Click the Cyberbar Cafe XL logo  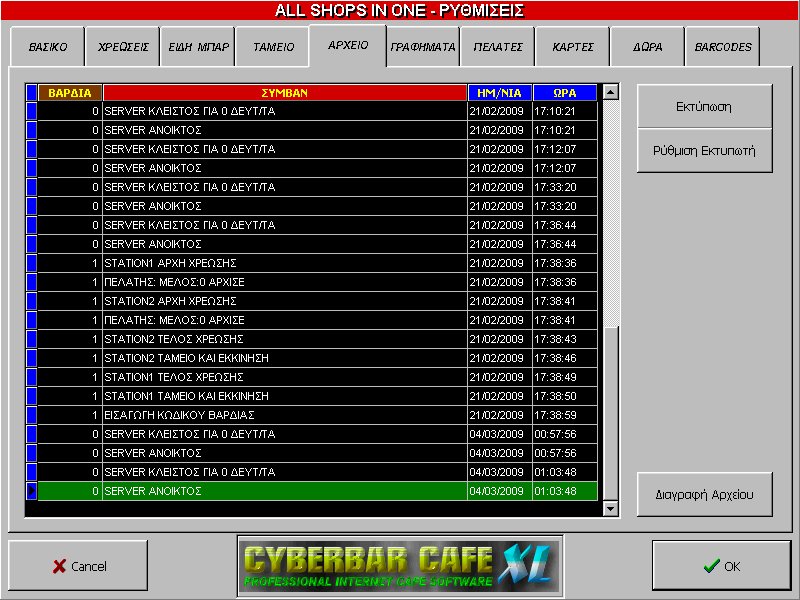[399, 566]
